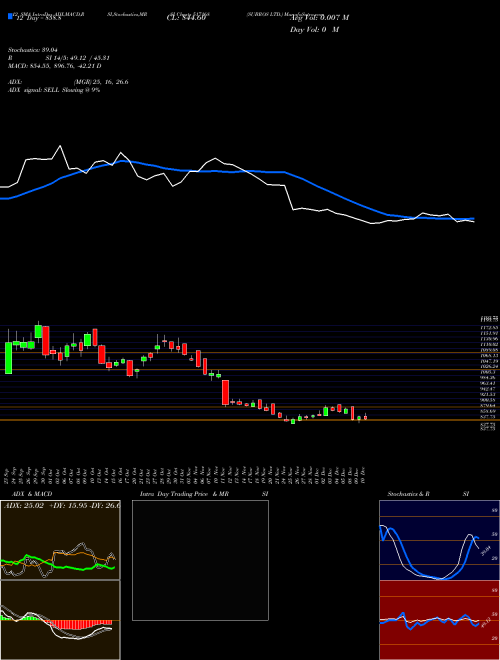Click the blue 12-day SMA legend square
This screenshot has height=660, width=500.
coord(11,16)
